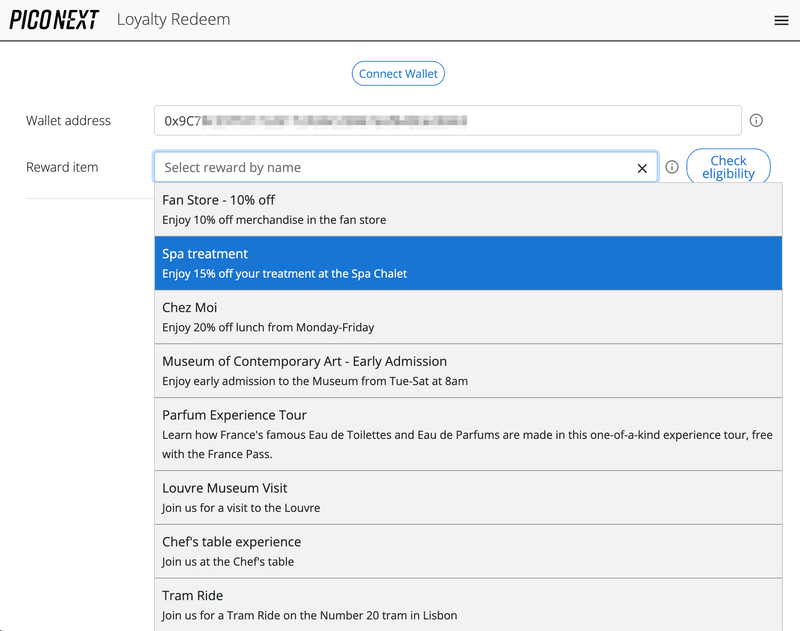Image resolution: width=800 pixels, height=631 pixels.
Task: Click info icon beside Wallet address field
Action: click(756, 121)
